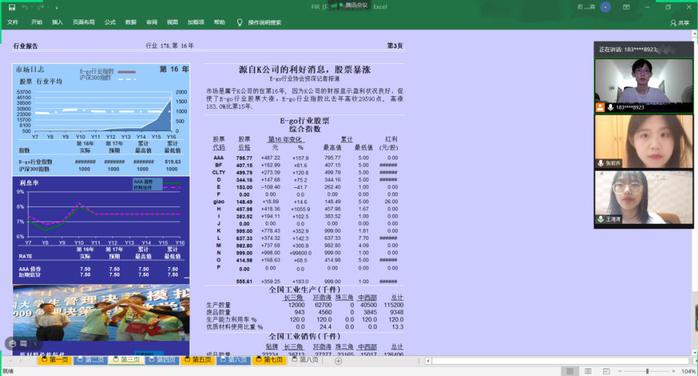This screenshot has width=698, height=376.
Task: Click the blue user account avatar
Action: coord(605,7)
